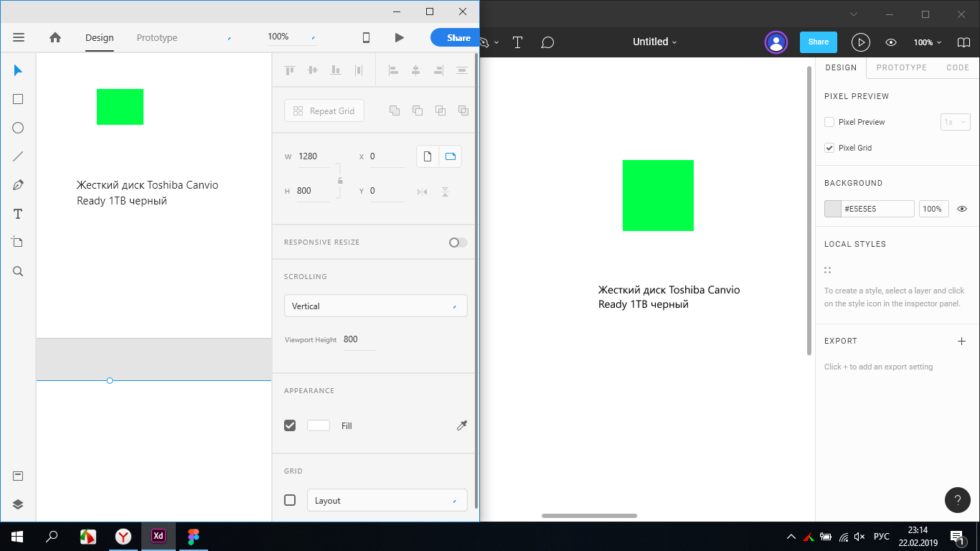Enable the Grid Layout checkbox

coord(290,500)
